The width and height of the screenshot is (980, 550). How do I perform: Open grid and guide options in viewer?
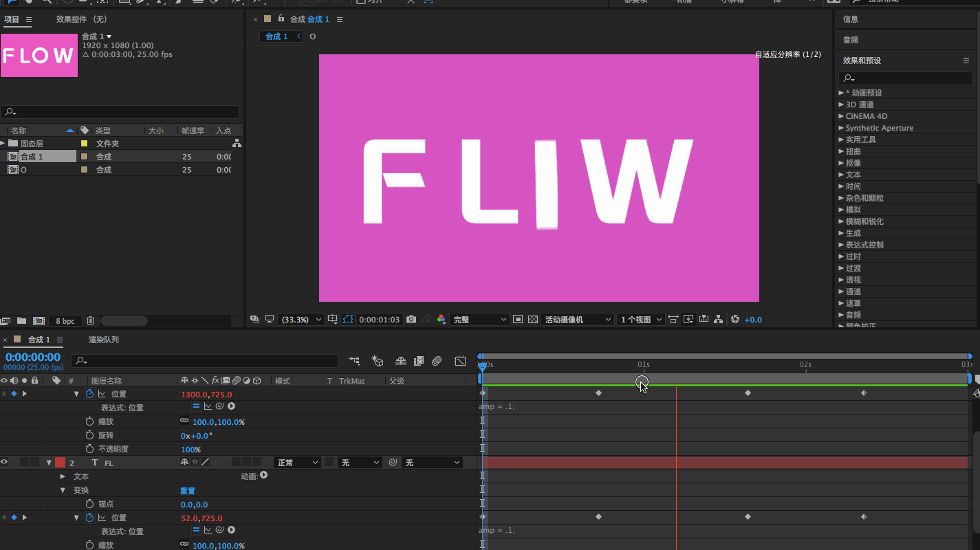coord(333,320)
